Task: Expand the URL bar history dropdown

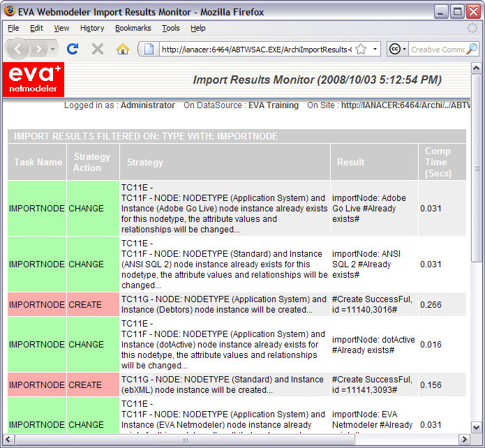Action: (375, 49)
